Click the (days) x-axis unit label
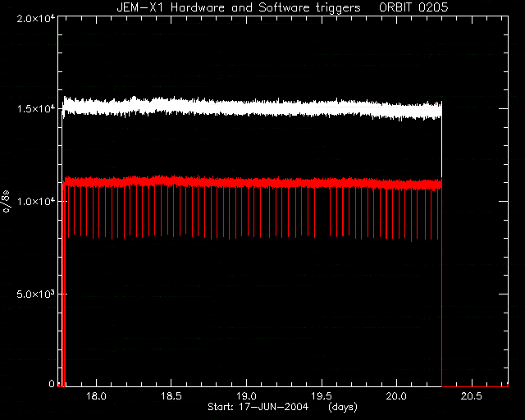The width and height of the screenshot is (525, 420). pyautogui.click(x=343, y=407)
